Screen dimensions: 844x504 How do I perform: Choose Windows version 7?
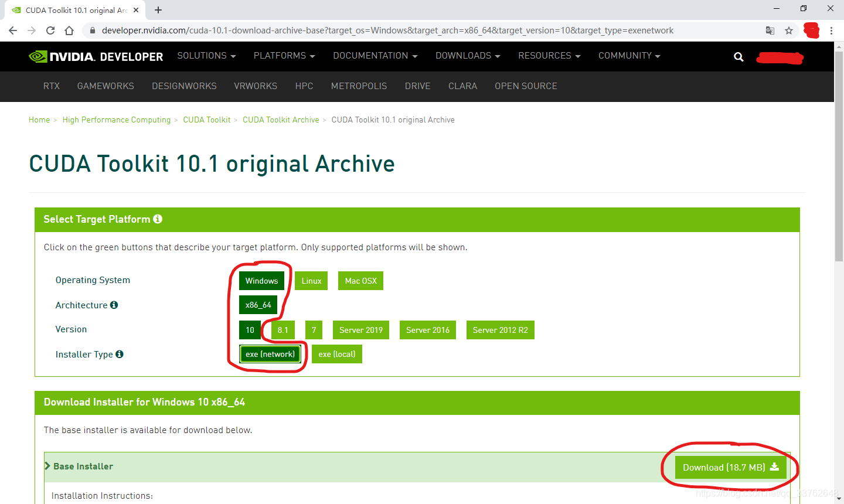click(x=314, y=330)
